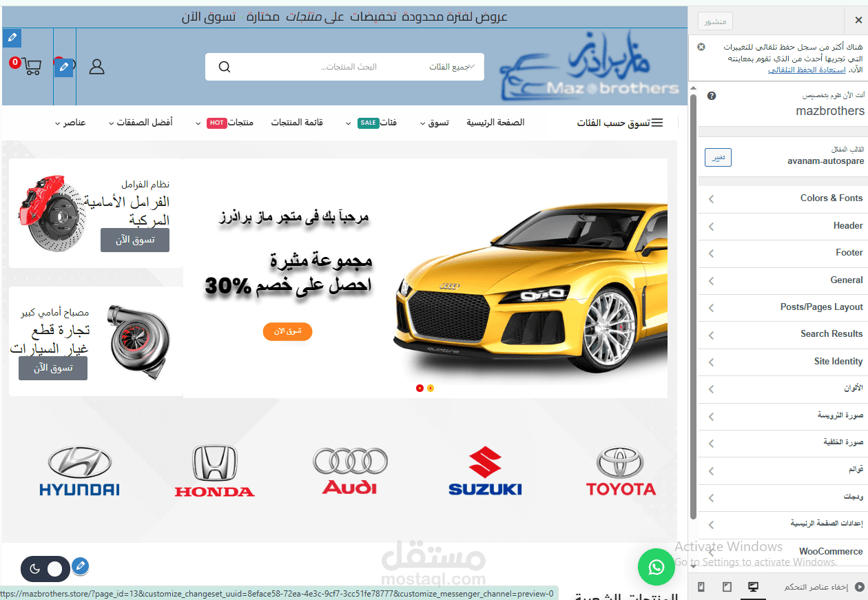Open أفضل الصفقات menu dropdown

point(141,123)
